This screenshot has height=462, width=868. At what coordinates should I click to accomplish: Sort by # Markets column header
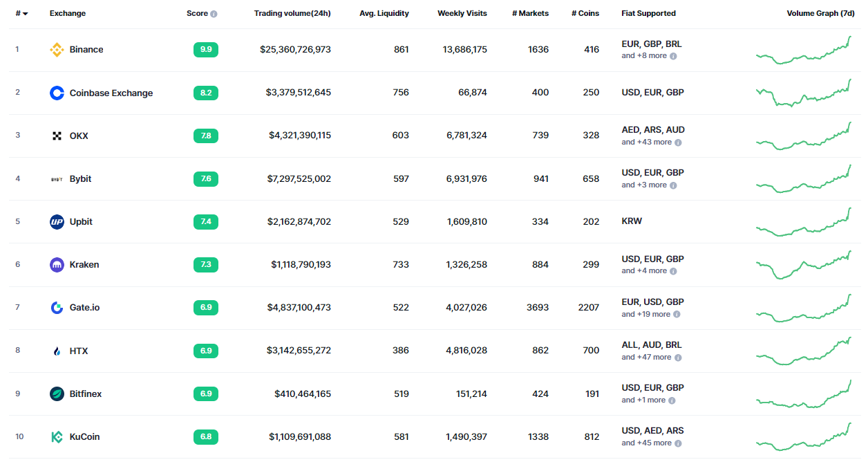pos(530,13)
